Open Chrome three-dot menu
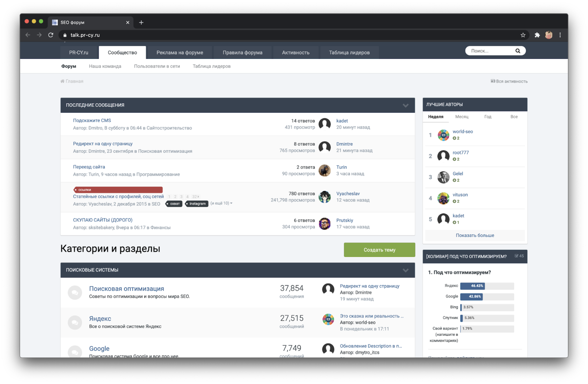This screenshot has width=588, height=384. pyautogui.click(x=560, y=35)
